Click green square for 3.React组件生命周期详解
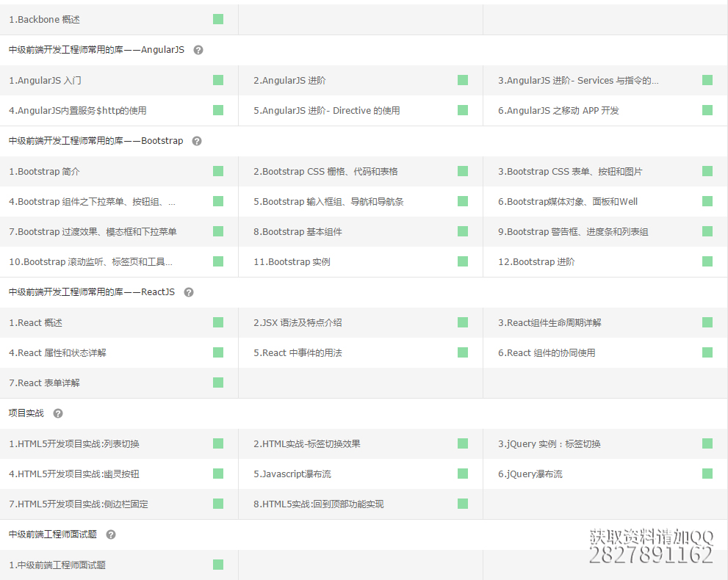 707,322
